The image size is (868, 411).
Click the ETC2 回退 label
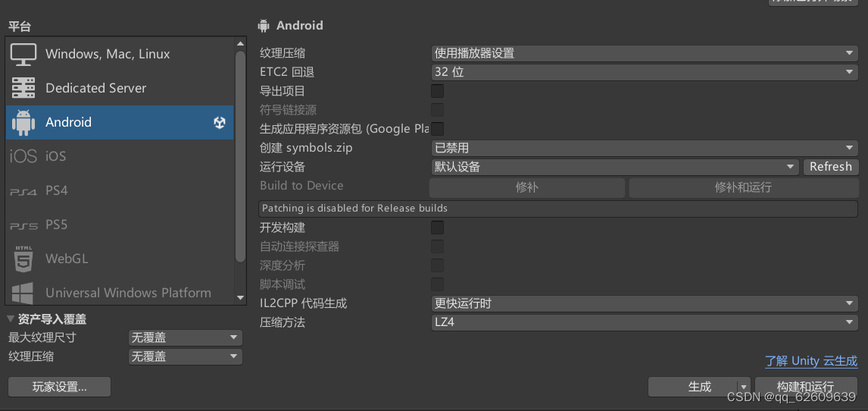(x=287, y=72)
